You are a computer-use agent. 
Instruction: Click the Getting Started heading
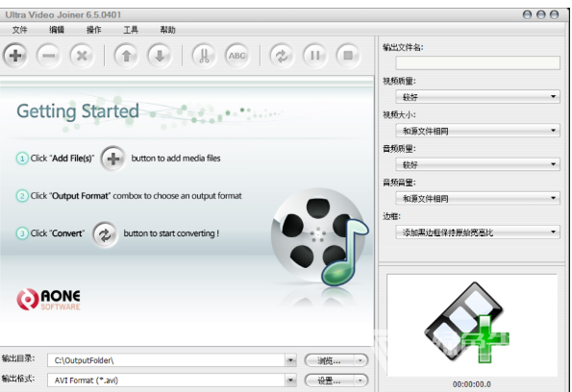(x=78, y=111)
